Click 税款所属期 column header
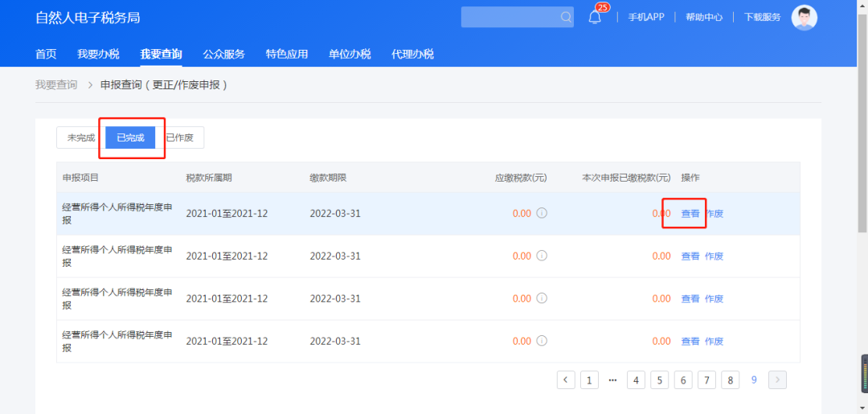Viewport: 868px width, 414px height. (x=209, y=178)
